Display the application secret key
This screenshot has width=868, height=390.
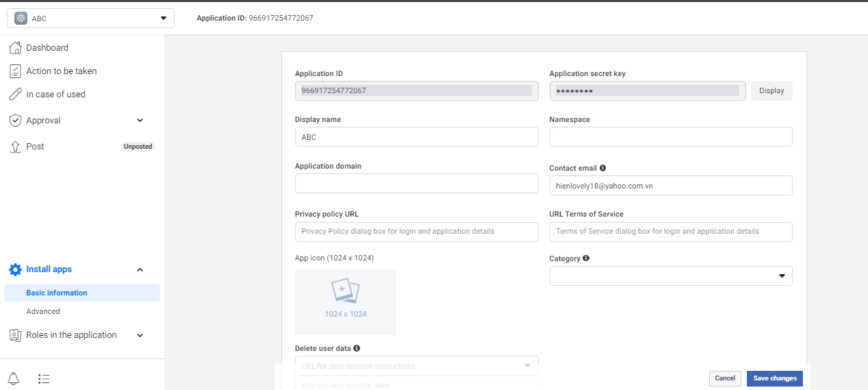771,90
